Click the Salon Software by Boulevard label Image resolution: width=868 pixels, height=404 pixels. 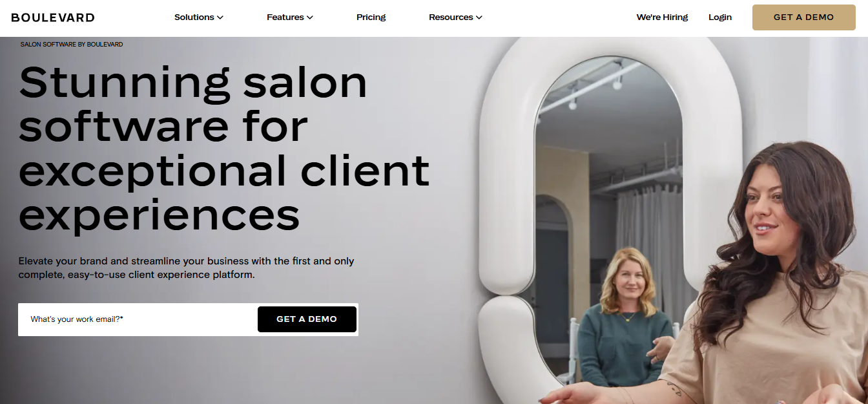point(72,45)
